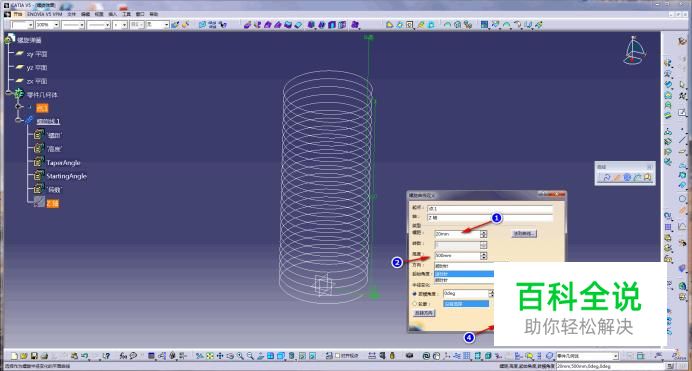Click the 螺距 20mm input field
The image size is (692, 371).
[457, 234]
